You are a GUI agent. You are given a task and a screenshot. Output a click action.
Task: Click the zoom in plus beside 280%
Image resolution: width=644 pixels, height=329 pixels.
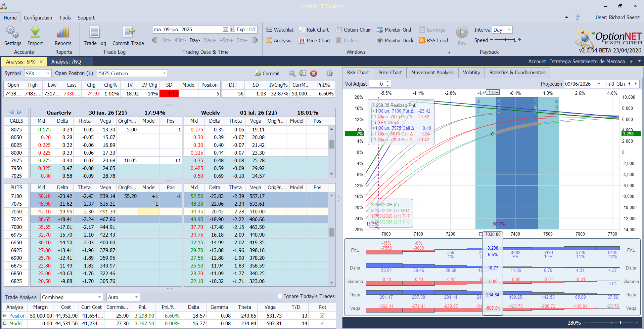(637, 323)
